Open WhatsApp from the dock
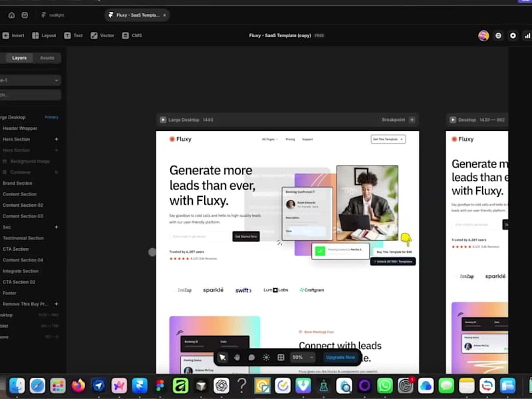Viewport: 532px width, 399px height. pos(385,386)
